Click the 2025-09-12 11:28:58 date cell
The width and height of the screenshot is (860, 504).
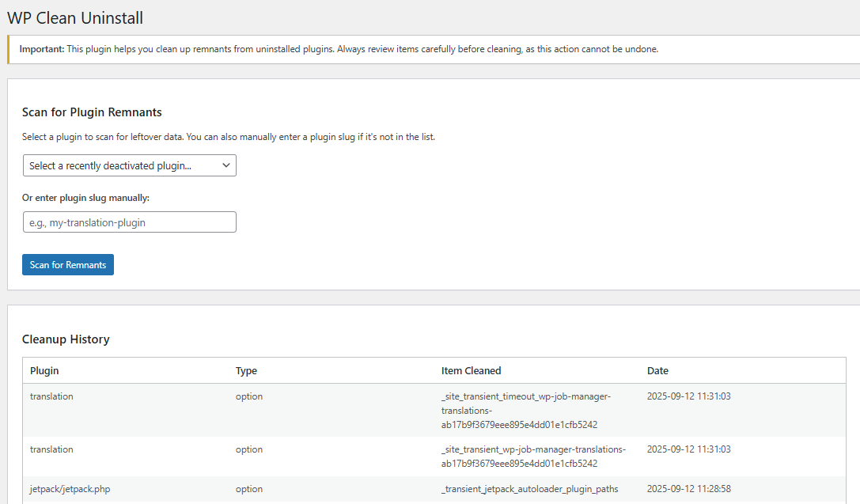[688, 489]
